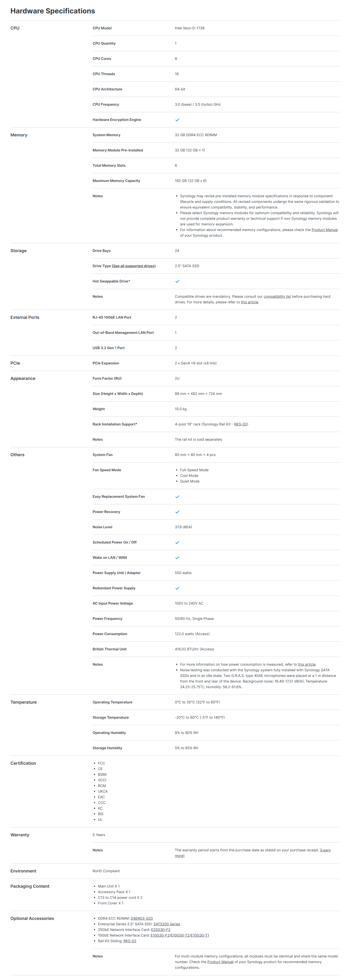The height and width of the screenshot is (980, 349).
Task: Click the Power Recovery checkmark icon
Action: 177,512
